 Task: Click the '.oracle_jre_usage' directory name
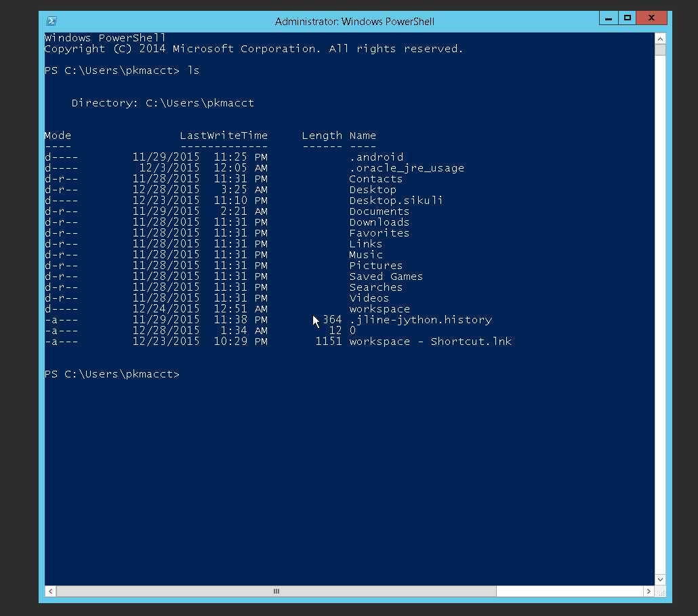click(x=407, y=168)
